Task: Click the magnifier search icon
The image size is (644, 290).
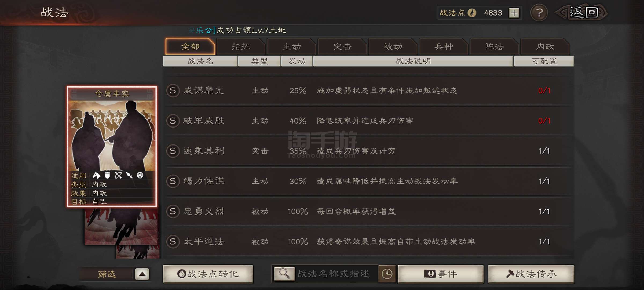Action: 284,274
